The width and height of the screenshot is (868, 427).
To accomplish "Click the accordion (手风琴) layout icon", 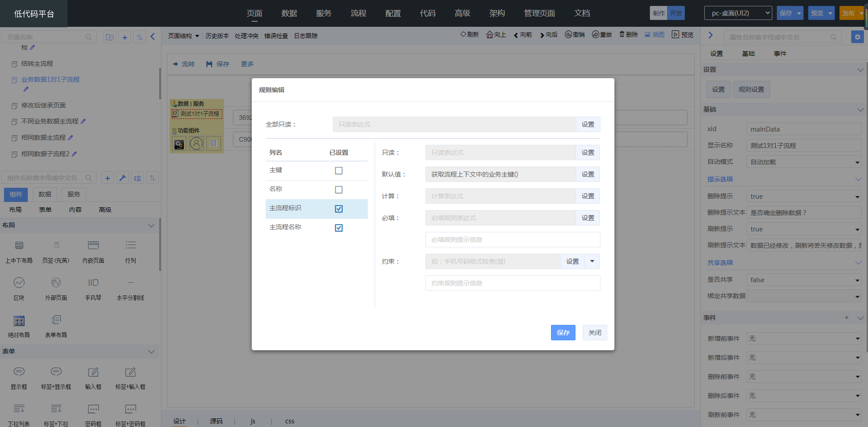I will pyautogui.click(x=93, y=283).
